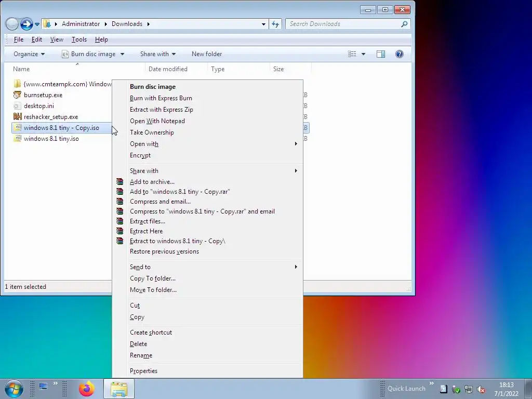Click the Windows Start orb
The image size is (532, 399).
(x=14, y=389)
